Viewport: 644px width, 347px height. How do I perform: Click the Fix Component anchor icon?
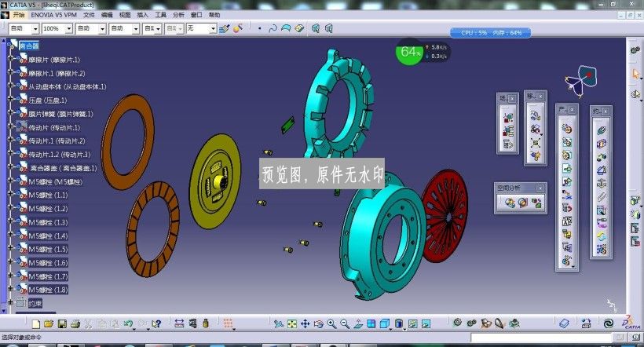(602, 183)
